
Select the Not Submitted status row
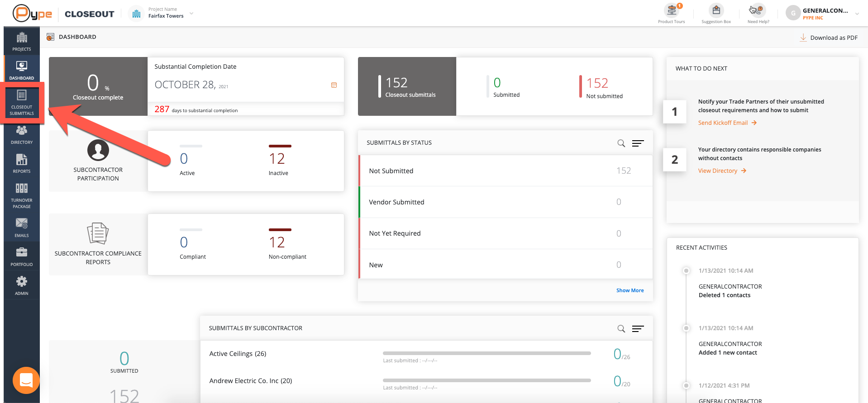[x=506, y=171]
